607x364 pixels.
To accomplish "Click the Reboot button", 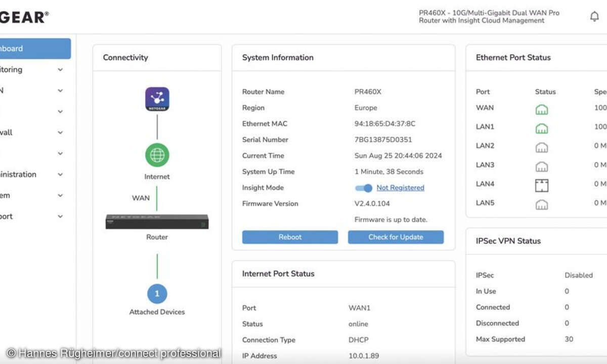I will tap(290, 237).
